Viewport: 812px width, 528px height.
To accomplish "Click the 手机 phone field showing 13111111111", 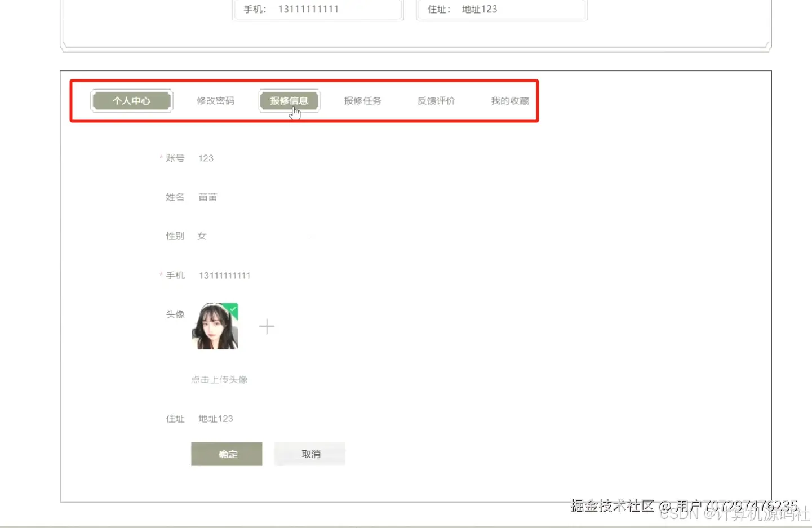I will (x=225, y=275).
